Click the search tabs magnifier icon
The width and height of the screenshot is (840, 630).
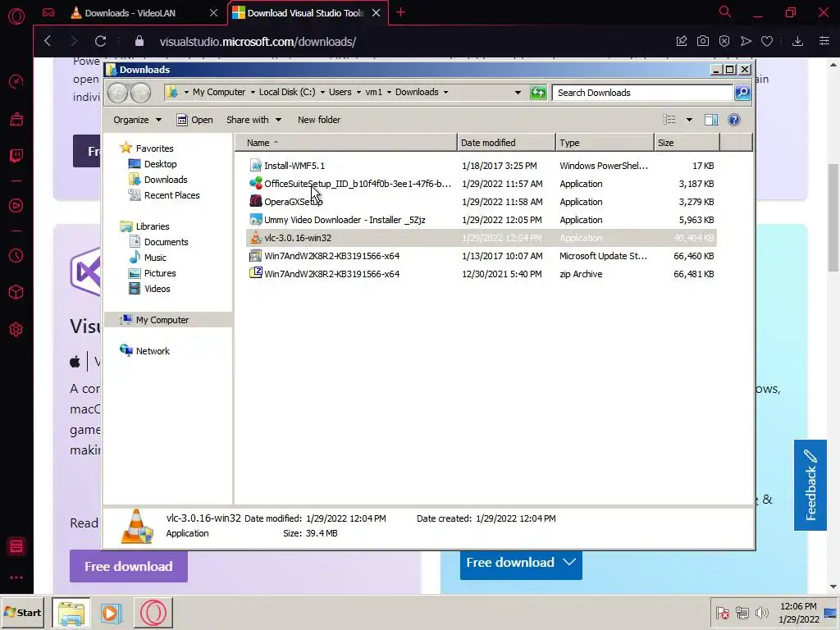tap(725, 11)
